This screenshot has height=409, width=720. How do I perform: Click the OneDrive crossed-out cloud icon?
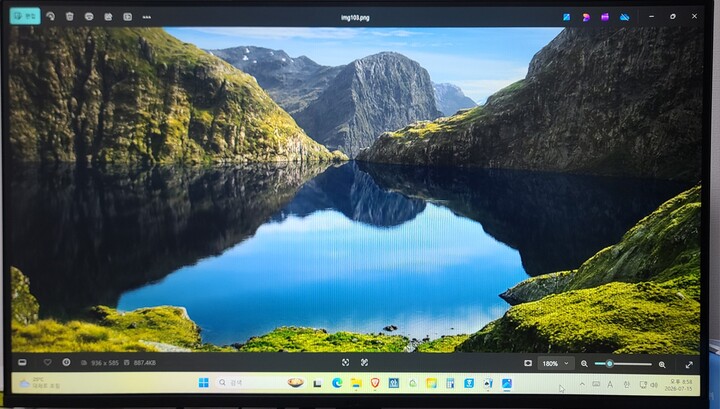coord(624,17)
